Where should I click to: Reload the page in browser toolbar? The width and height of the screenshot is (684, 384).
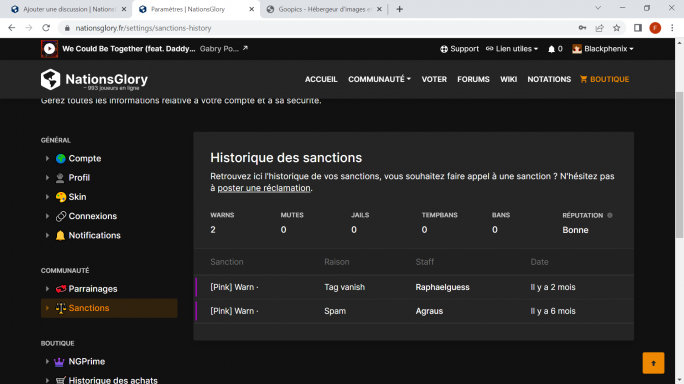coord(46,28)
